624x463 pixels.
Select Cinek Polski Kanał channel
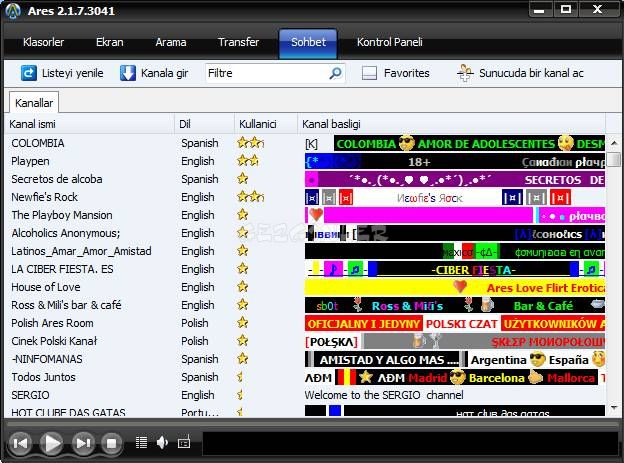coord(54,341)
